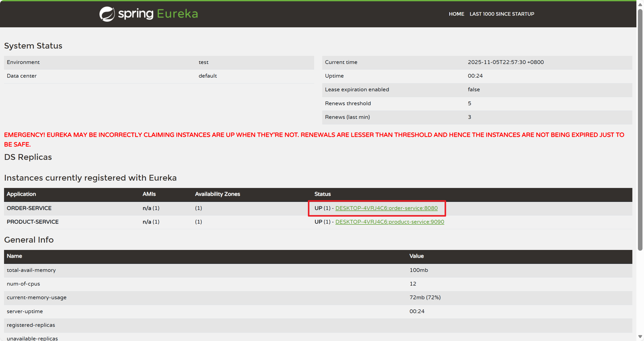Open the product-service:9090 instance link
This screenshot has width=644, height=341.
coord(389,222)
